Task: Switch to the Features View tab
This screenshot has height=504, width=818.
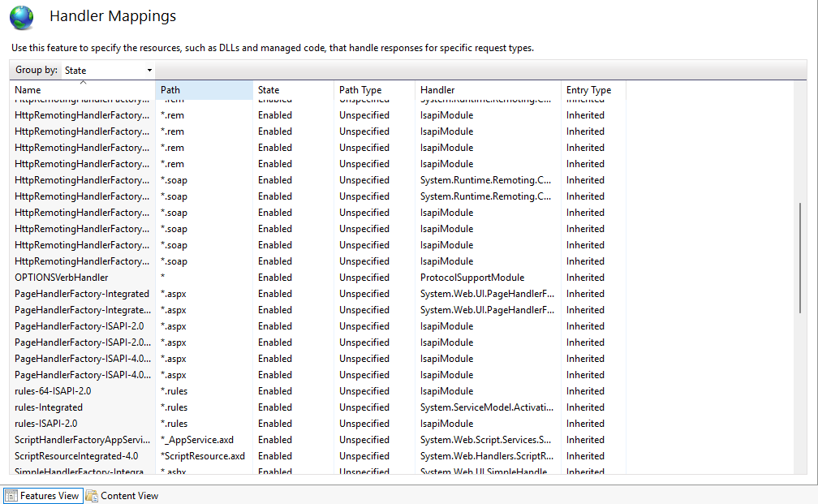Action: coord(43,496)
